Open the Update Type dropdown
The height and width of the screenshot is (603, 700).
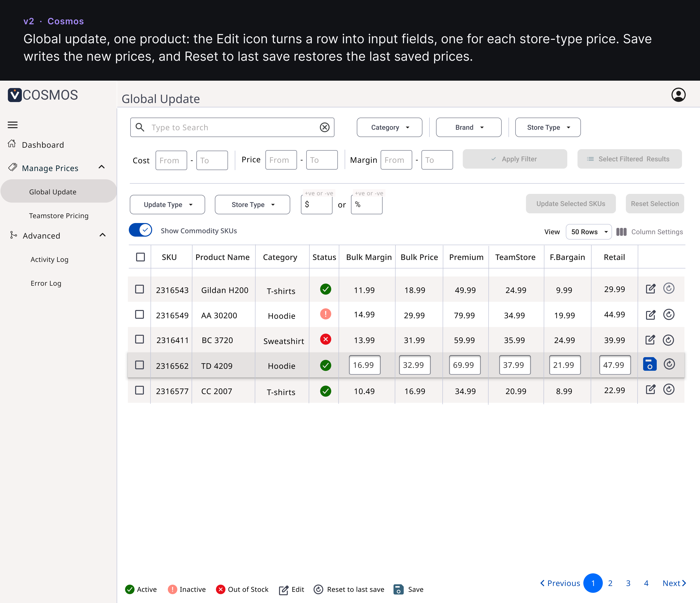pos(167,205)
